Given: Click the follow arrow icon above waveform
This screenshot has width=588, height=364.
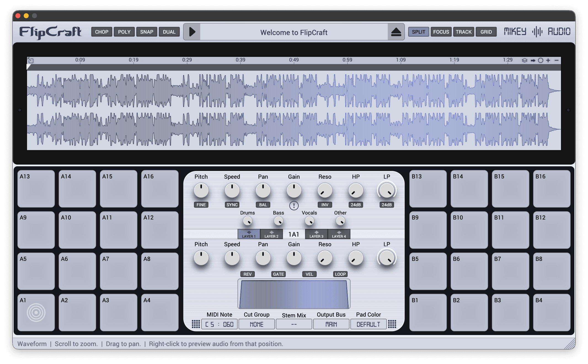Looking at the screenshot, I should pyautogui.click(x=533, y=60).
